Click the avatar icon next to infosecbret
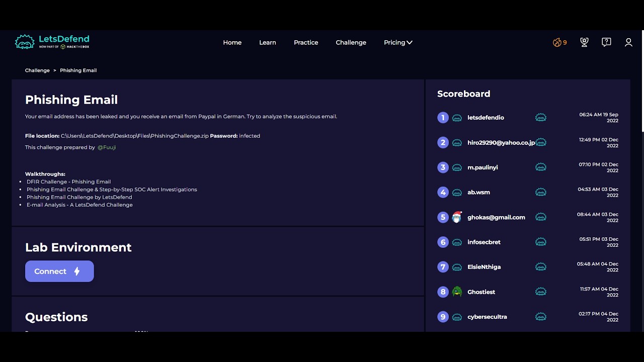The height and width of the screenshot is (362, 644). coord(457,242)
